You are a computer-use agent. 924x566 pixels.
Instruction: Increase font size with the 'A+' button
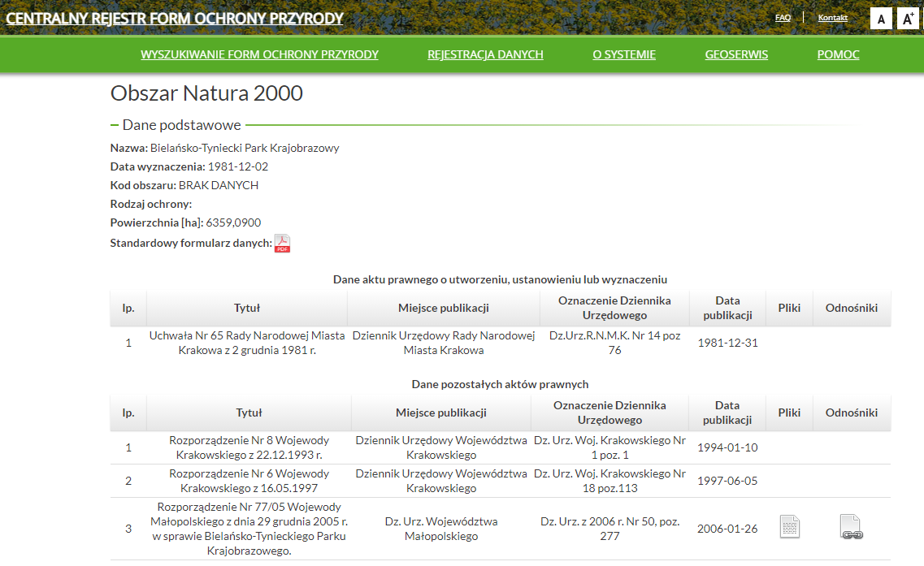tap(908, 19)
